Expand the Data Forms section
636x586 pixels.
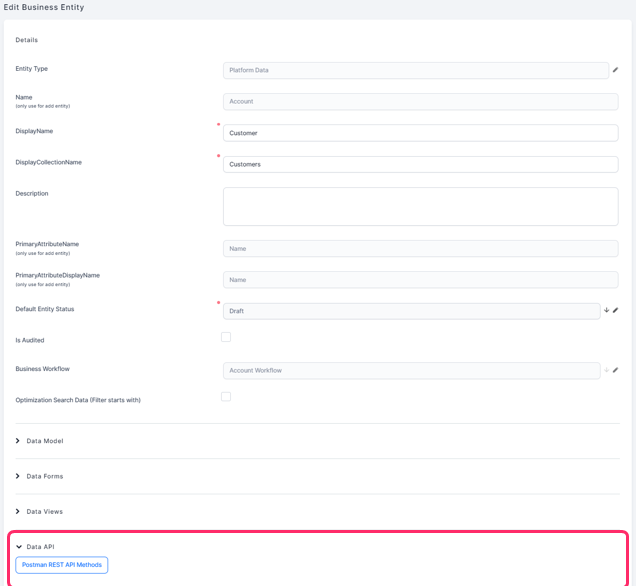pos(18,476)
